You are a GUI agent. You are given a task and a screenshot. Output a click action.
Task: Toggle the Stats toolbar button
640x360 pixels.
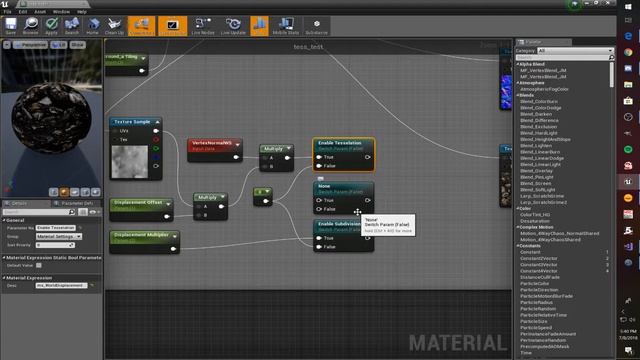tap(260, 26)
